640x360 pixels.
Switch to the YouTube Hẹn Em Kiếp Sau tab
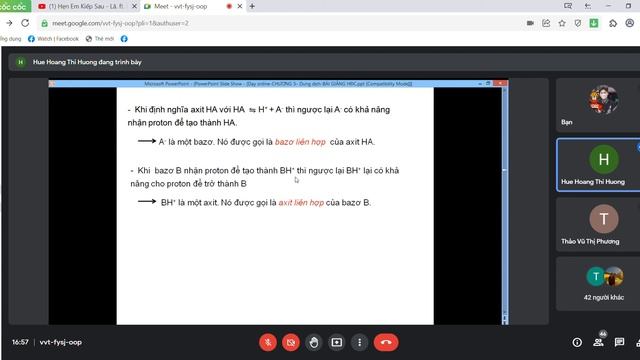[86, 6]
